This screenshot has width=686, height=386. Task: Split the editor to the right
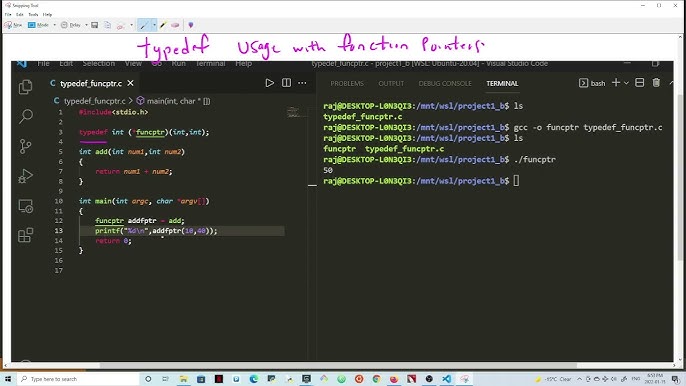(x=286, y=83)
